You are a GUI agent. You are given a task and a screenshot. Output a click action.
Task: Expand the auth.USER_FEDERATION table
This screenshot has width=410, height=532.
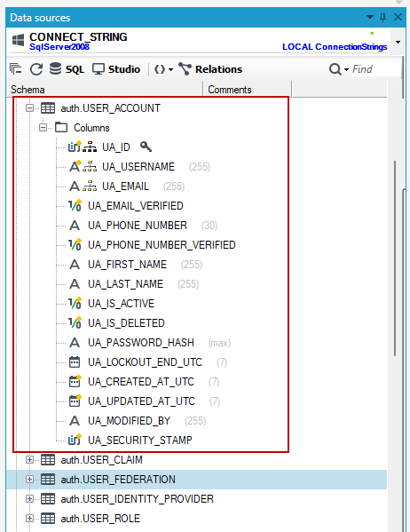click(29, 480)
